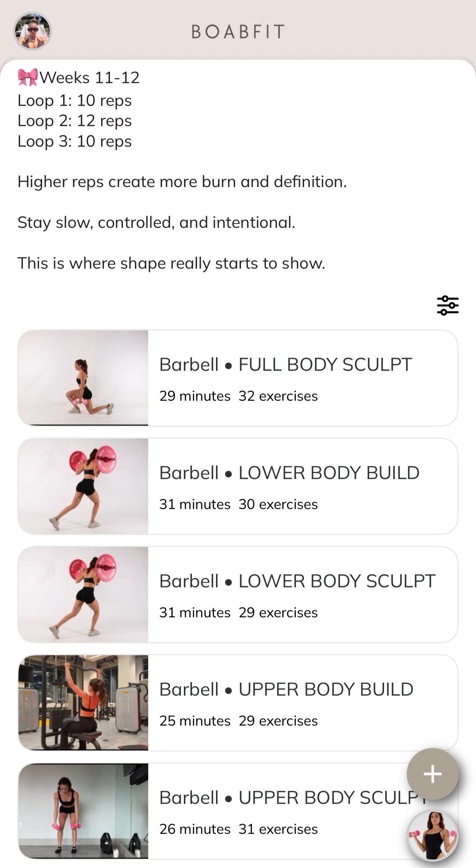Select Barbell • LOWER BODY BUILD title
Image resolution: width=476 pixels, height=868 pixels.
click(x=289, y=473)
